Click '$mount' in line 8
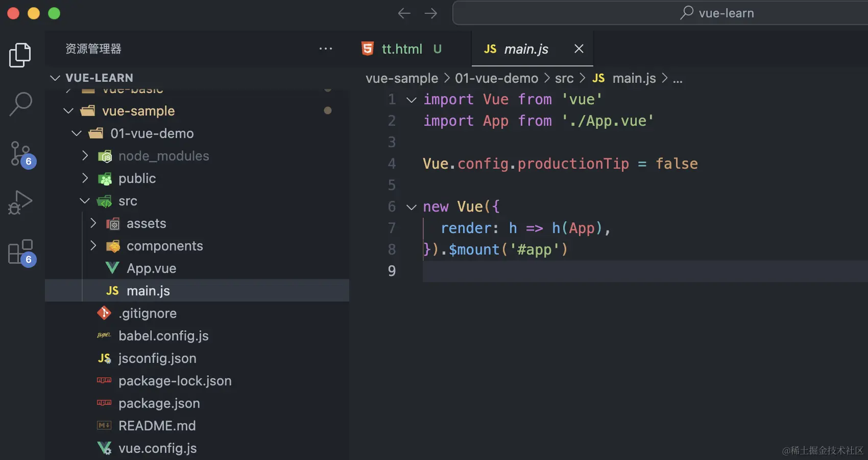This screenshot has width=868, height=460. 474,249
